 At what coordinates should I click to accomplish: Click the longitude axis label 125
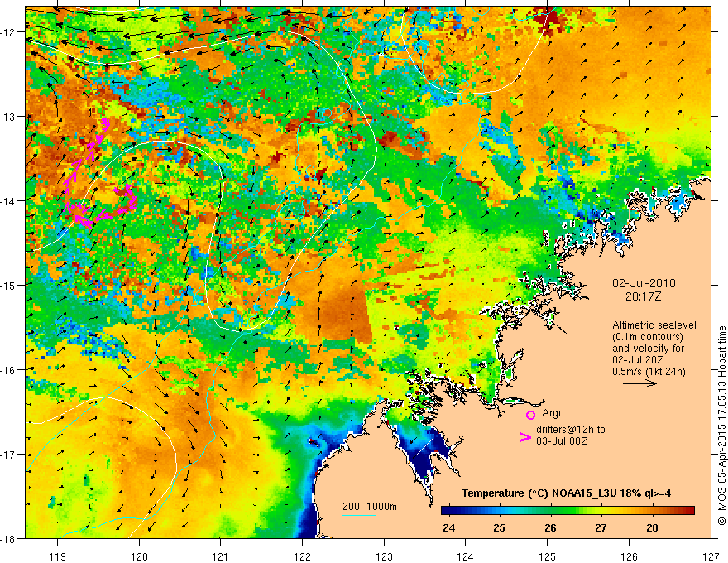[x=548, y=556]
